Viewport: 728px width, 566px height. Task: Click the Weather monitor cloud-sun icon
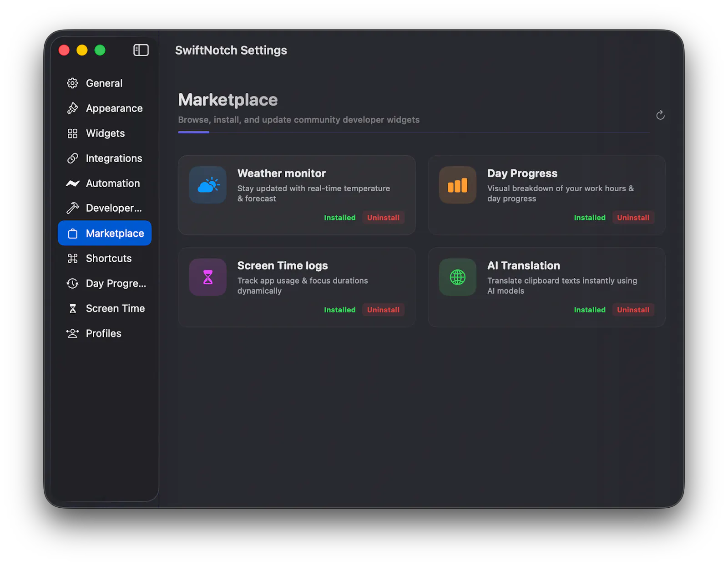click(x=208, y=185)
